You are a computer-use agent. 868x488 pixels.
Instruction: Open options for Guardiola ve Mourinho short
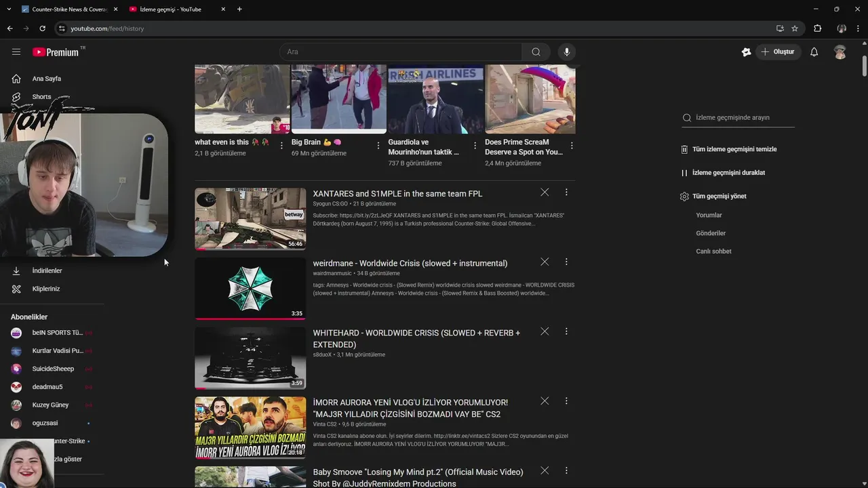[x=475, y=146]
